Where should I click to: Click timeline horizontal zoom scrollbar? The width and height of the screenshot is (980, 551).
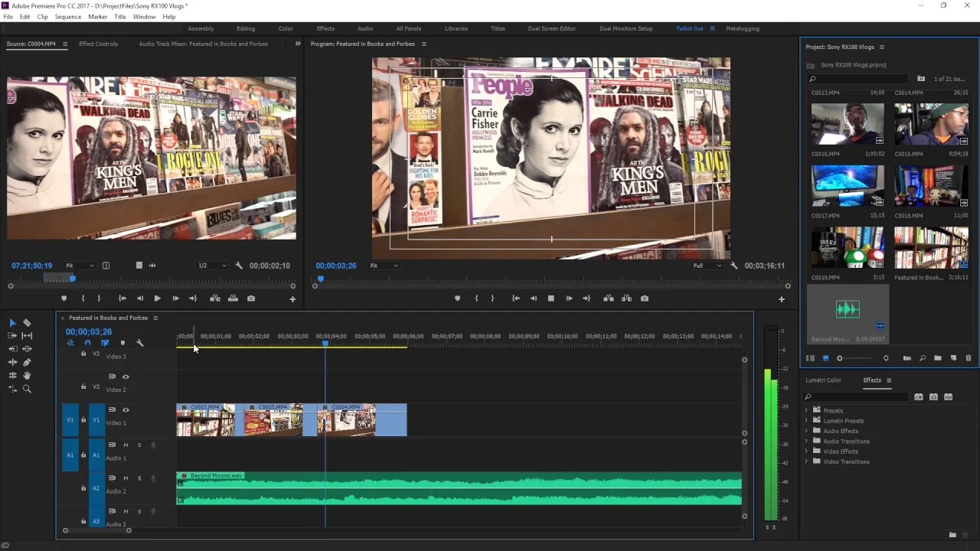[96, 530]
